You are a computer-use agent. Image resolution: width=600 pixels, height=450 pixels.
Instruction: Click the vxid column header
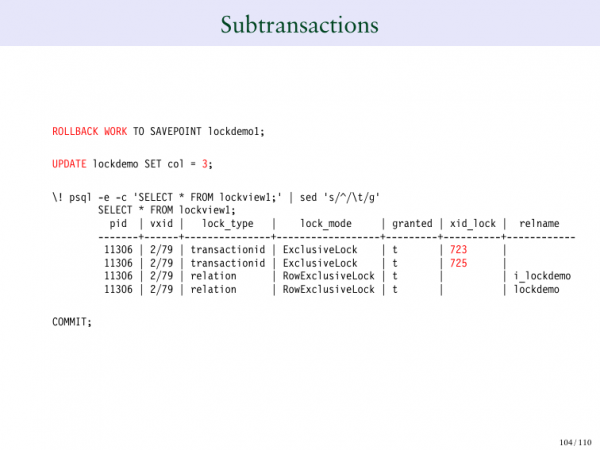click(x=156, y=224)
